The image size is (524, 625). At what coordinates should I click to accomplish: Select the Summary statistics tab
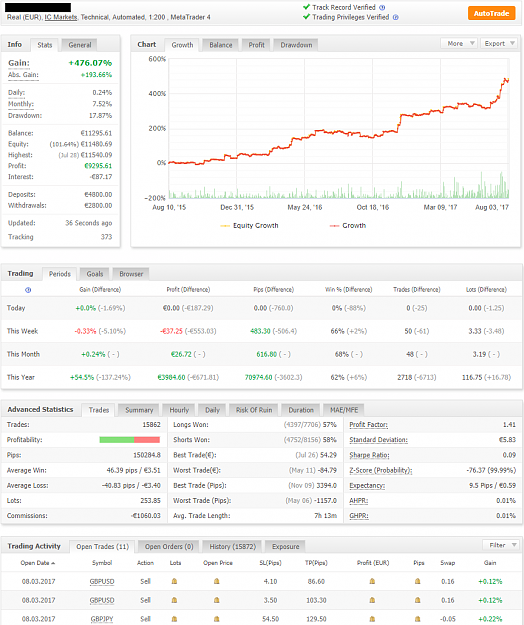tap(139, 410)
